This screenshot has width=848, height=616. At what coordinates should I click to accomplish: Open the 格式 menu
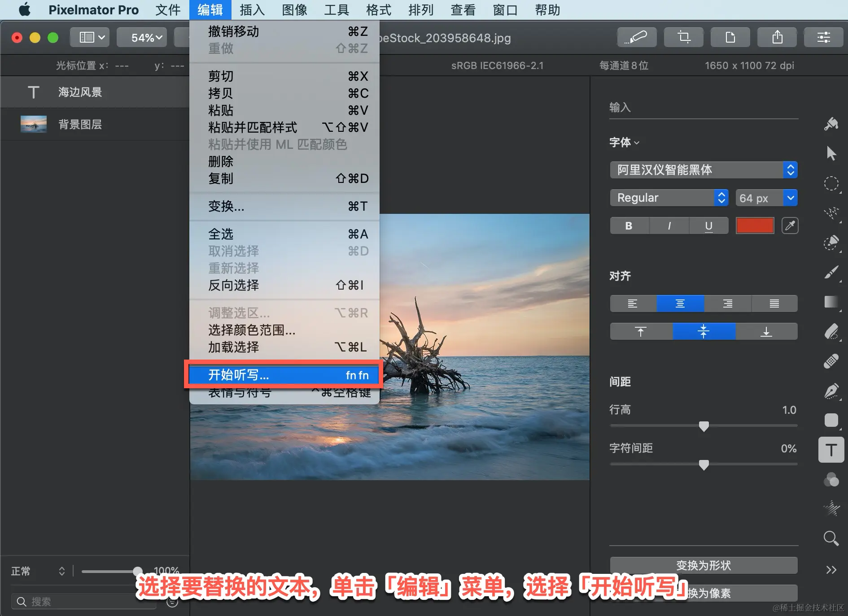(379, 10)
